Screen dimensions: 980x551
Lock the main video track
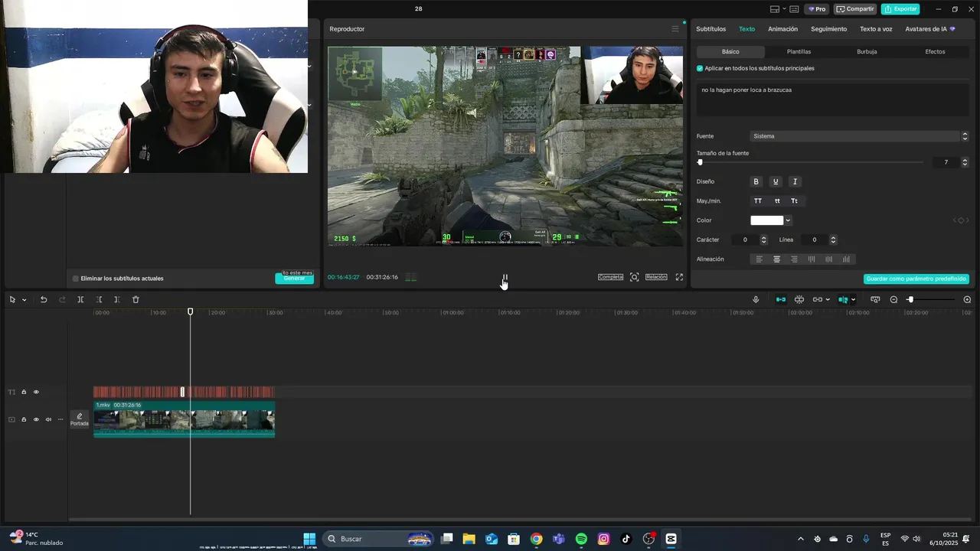pyautogui.click(x=24, y=419)
